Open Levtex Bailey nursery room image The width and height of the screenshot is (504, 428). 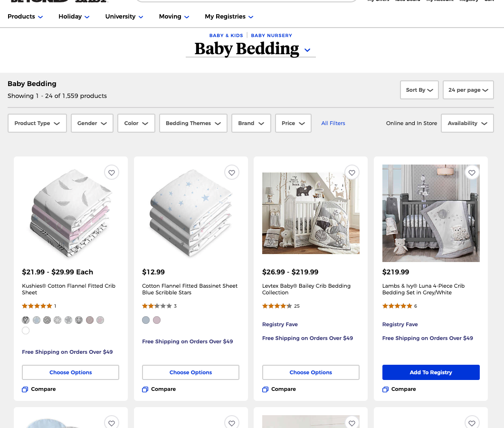click(x=311, y=213)
